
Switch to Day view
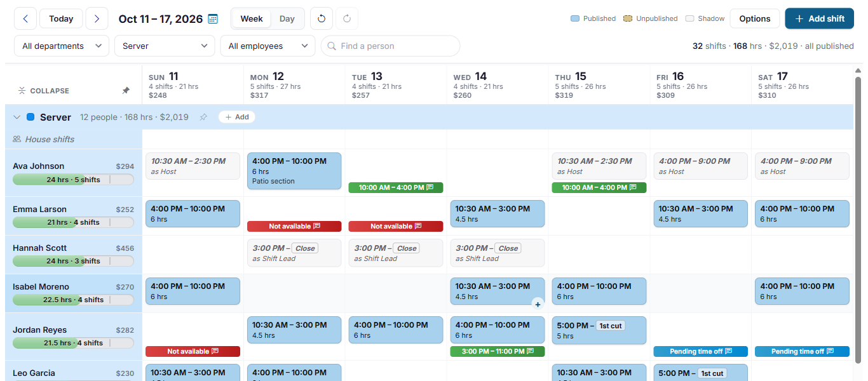point(287,18)
